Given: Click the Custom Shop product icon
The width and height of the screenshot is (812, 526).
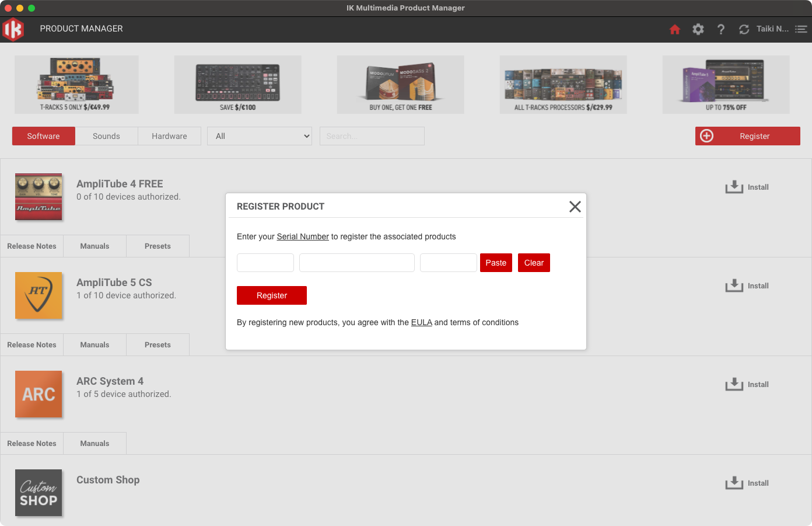Looking at the screenshot, I should click(x=38, y=493).
